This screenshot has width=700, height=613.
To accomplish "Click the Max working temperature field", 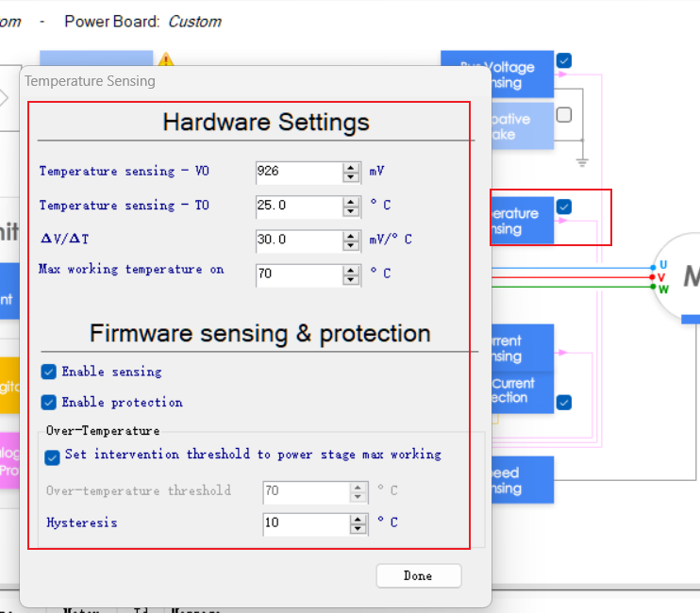I will pos(299,274).
